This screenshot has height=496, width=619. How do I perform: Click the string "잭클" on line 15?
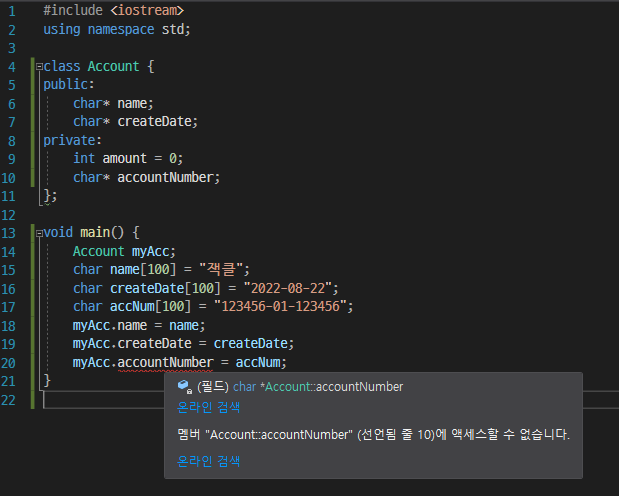coord(221,269)
